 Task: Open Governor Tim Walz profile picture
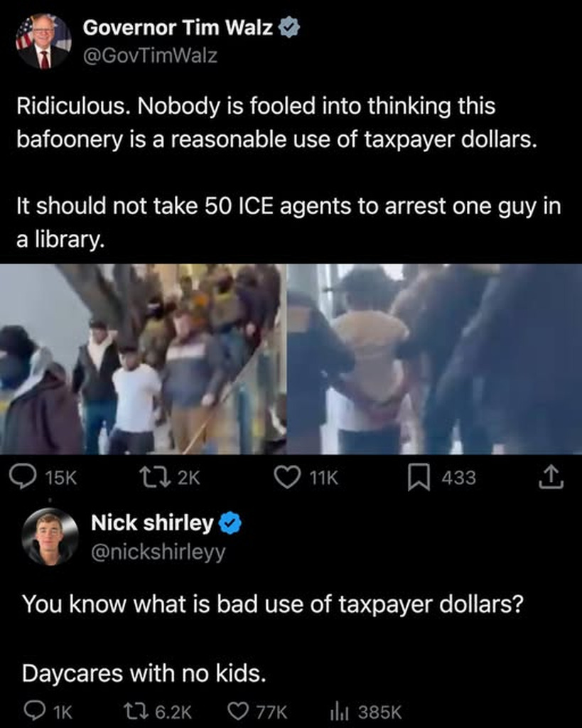[44, 41]
